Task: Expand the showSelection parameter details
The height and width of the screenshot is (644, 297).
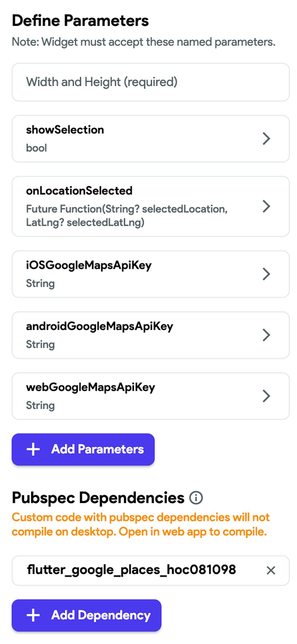Action: [267, 138]
